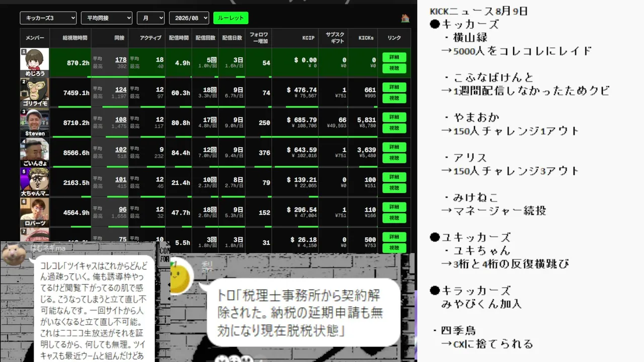Click 詳細 button in ゴリライモ row
644x362 pixels.
tap(394, 87)
